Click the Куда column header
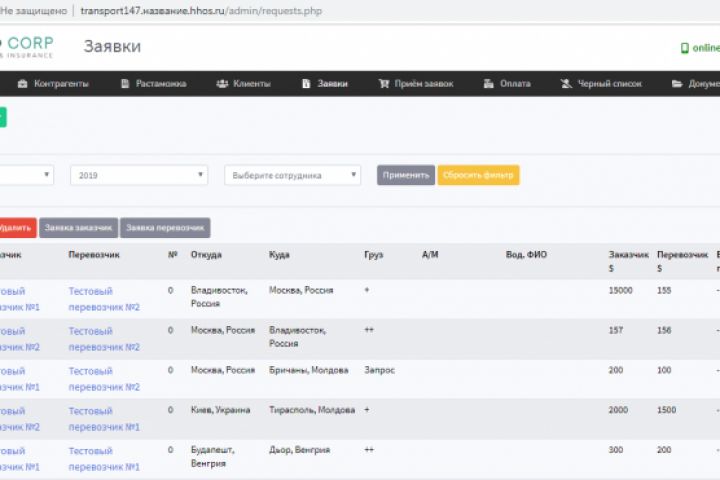The width and height of the screenshot is (720, 480). coord(279,254)
